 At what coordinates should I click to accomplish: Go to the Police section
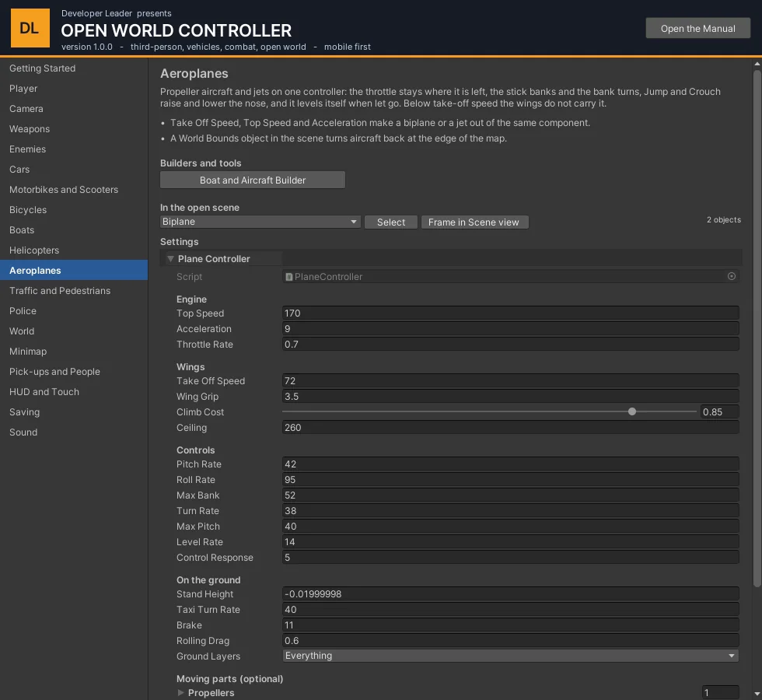coord(74,311)
